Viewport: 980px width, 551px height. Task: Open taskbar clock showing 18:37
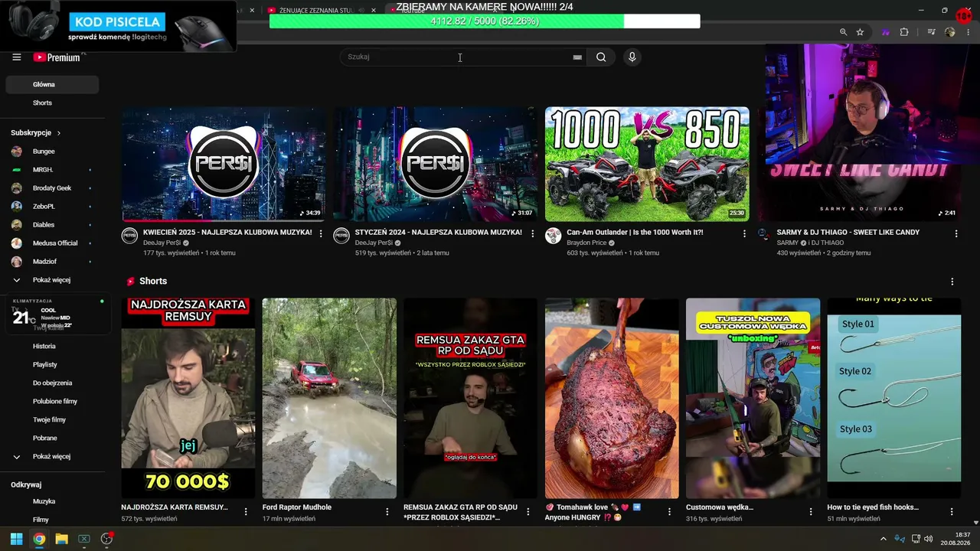coord(956,539)
